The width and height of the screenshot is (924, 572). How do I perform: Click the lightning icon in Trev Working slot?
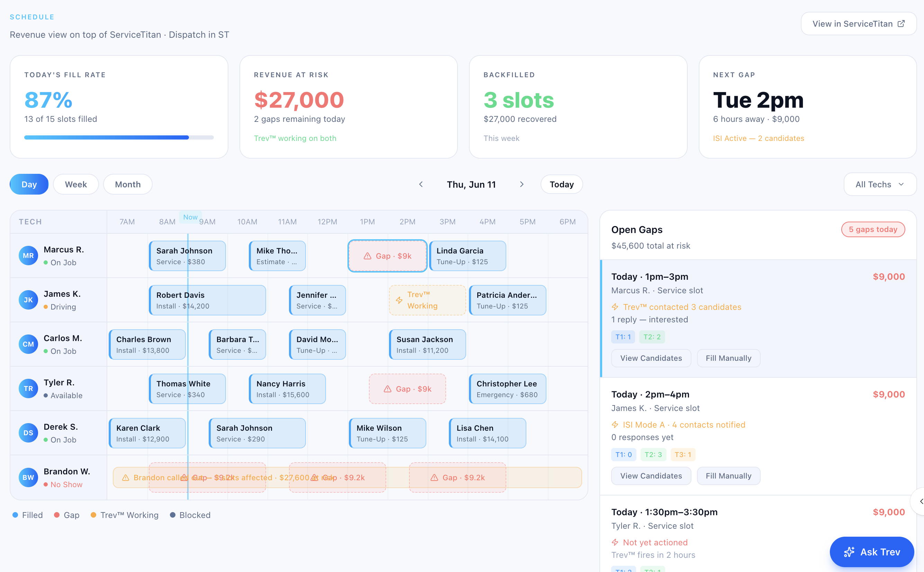click(399, 301)
